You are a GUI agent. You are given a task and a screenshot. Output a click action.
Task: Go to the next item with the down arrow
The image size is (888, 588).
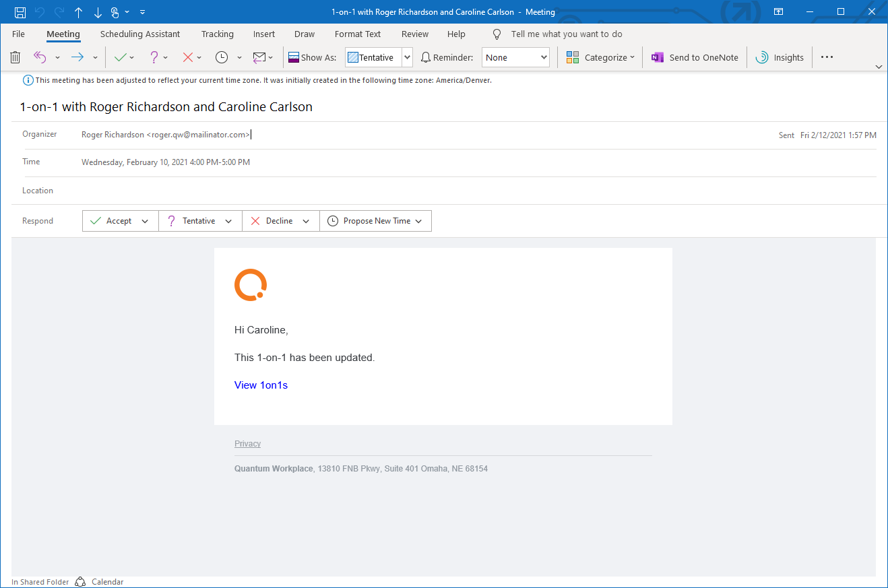(x=98, y=12)
